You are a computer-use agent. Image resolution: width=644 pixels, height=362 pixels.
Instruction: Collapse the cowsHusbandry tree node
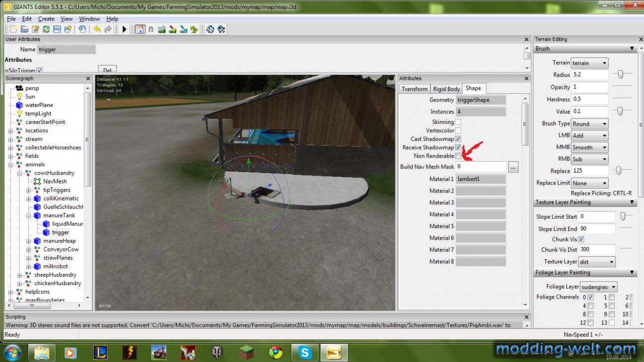[20, 173]
